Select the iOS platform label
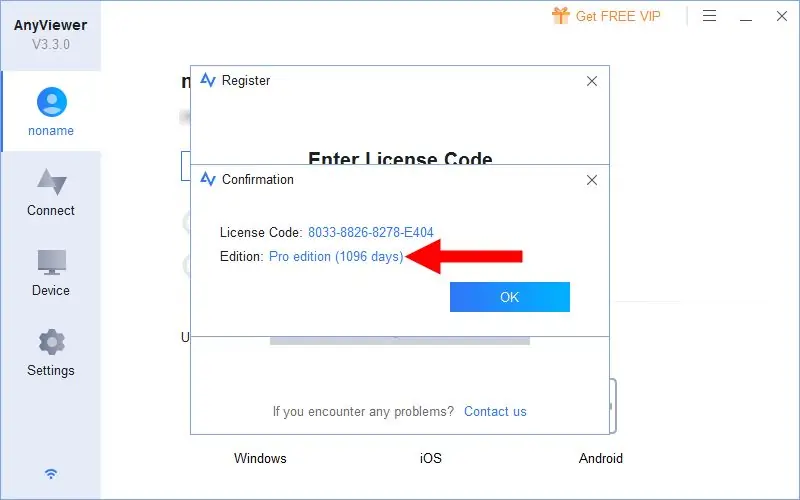The height and width of the screenshot is (500, 800). [x=431, y=458]
